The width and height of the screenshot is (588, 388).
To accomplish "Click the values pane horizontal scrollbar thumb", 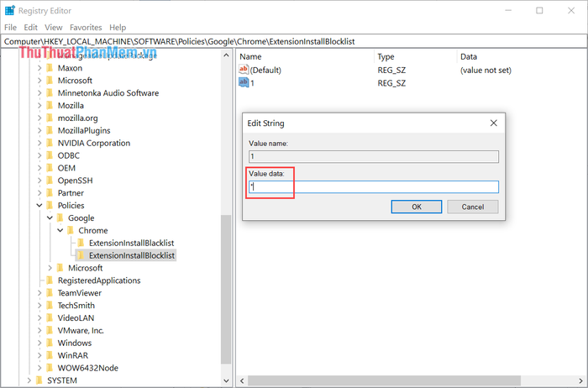I will click(x=385, y=381).
